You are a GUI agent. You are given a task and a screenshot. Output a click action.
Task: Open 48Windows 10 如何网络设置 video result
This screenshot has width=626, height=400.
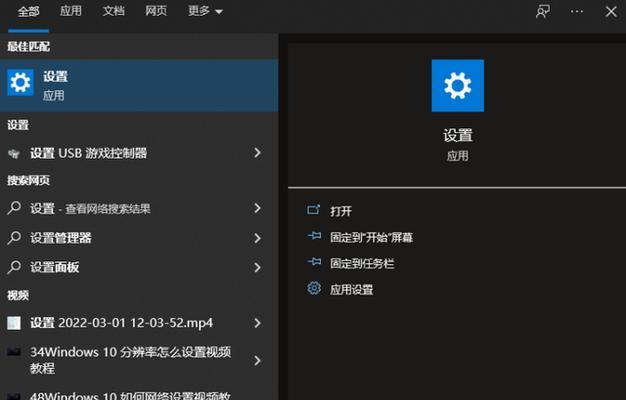tap(139, 394)
